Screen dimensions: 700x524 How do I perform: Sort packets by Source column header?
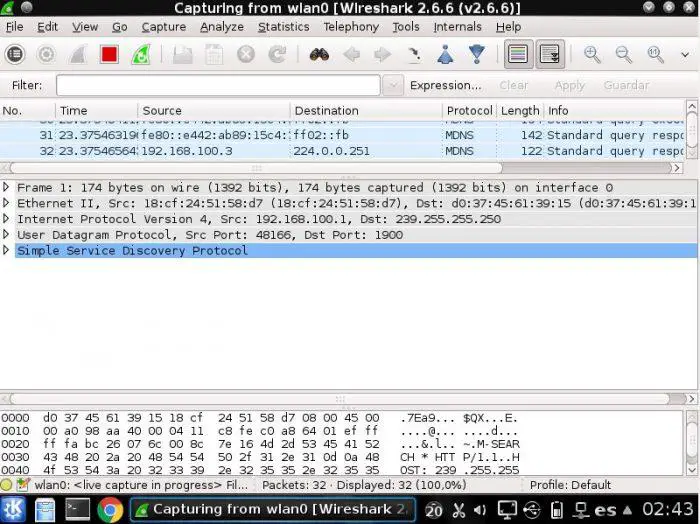[214, 110]
